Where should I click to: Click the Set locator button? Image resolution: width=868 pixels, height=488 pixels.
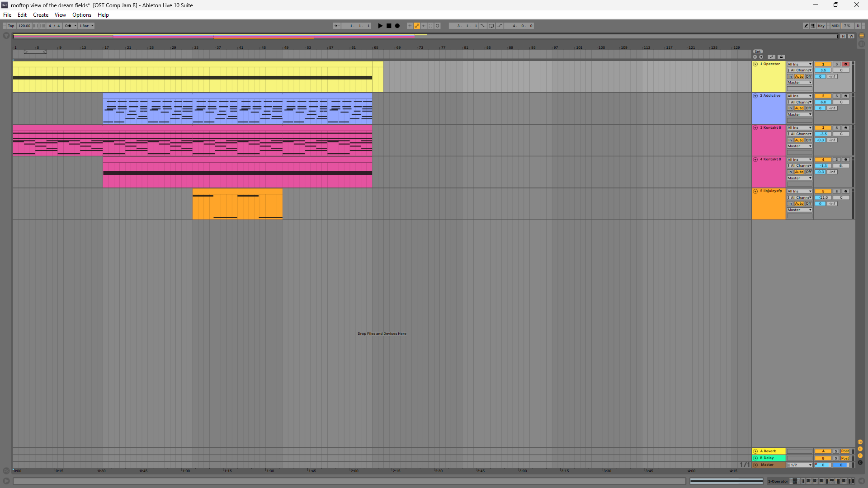pyautogui.click(x=758, y=52)
